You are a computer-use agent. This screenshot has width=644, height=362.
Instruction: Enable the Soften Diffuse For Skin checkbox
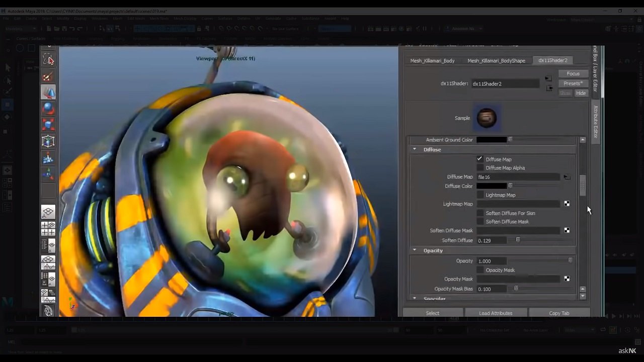tap(480, 213)
